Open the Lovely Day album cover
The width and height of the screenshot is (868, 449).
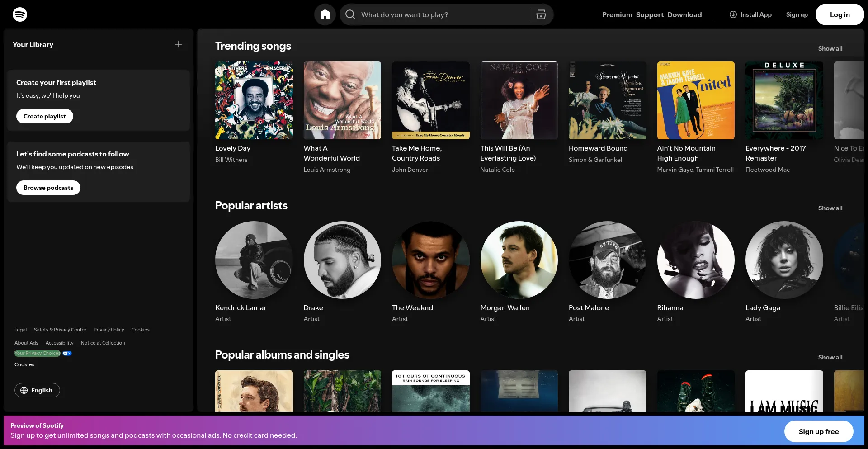[x=254, y=100]
